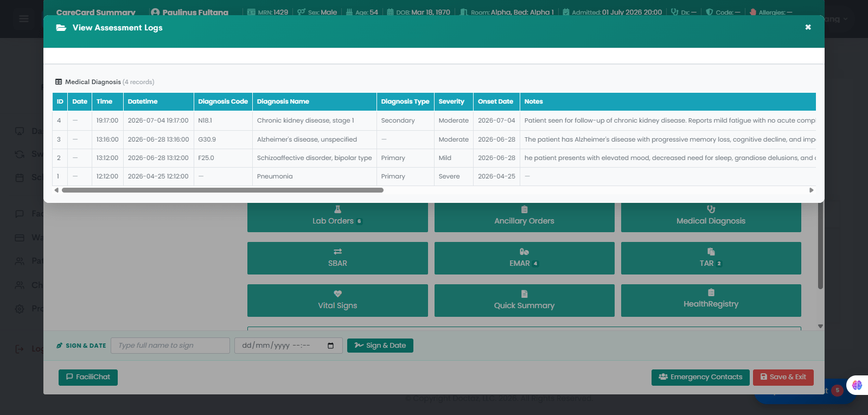868x415 pixels.
Task: Click the Sign & Date button
Action: (380, 346)
